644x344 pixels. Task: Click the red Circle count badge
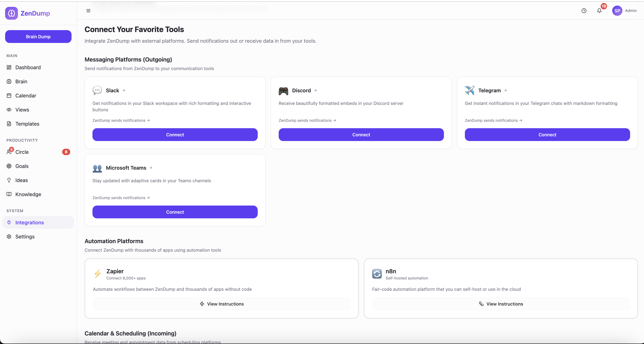click(66, 152)
